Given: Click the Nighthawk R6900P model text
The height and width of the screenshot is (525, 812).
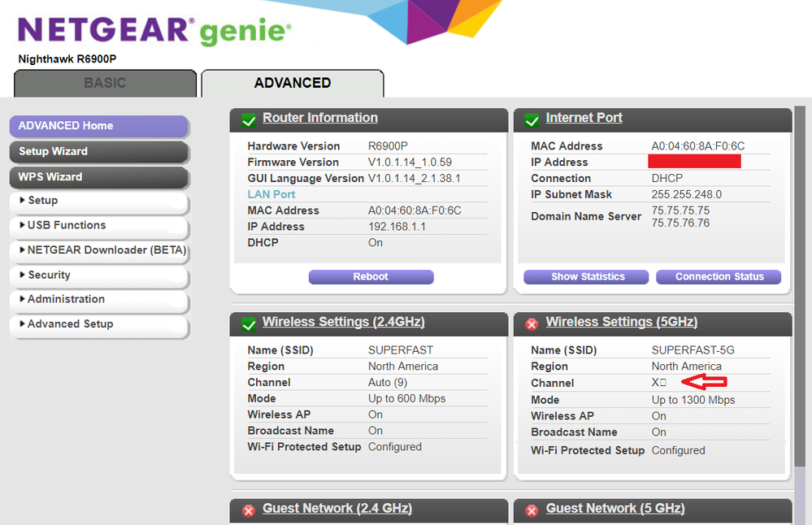Looking at the screenshot, I should pyautogui.click(x=67, y=59).
